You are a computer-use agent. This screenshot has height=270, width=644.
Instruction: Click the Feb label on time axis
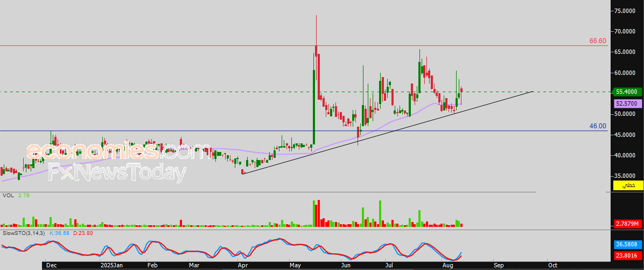click(152, 266)
